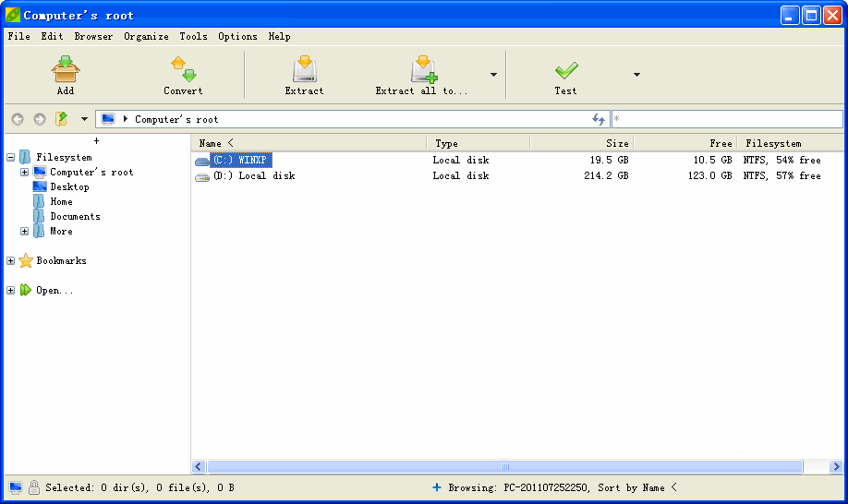Viewport: 848px width, 504px height.
Task: Click the Add archive toolbar icon
Action: [66, 69]
